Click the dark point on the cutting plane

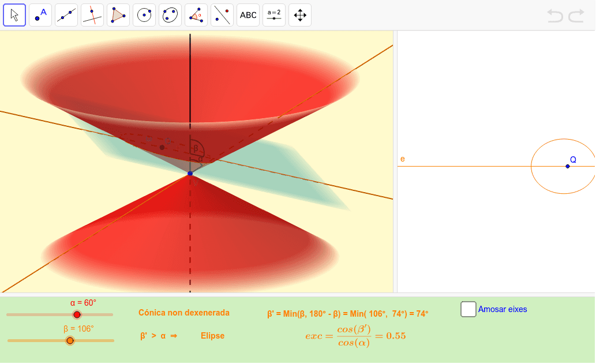point(162,148)
